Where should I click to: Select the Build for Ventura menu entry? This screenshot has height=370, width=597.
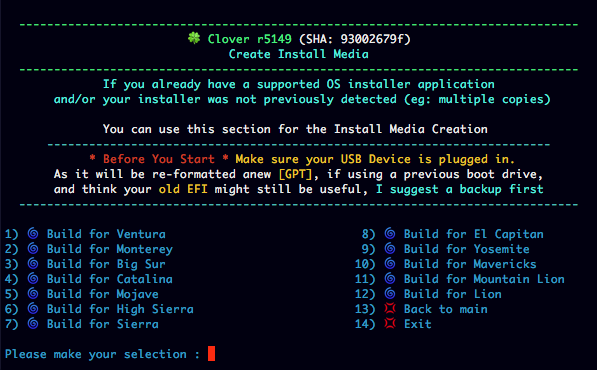tap(106, 234)
